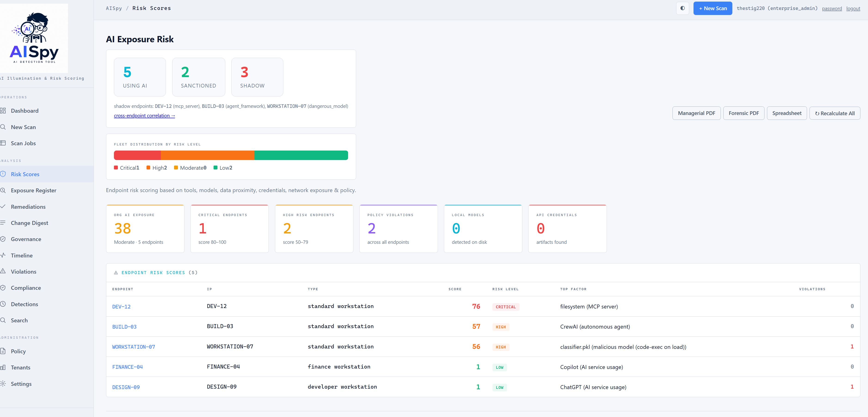Screen dimensions: 868x417
Task: Click the AISpy breadcrumb link
Action: (114, 8)
